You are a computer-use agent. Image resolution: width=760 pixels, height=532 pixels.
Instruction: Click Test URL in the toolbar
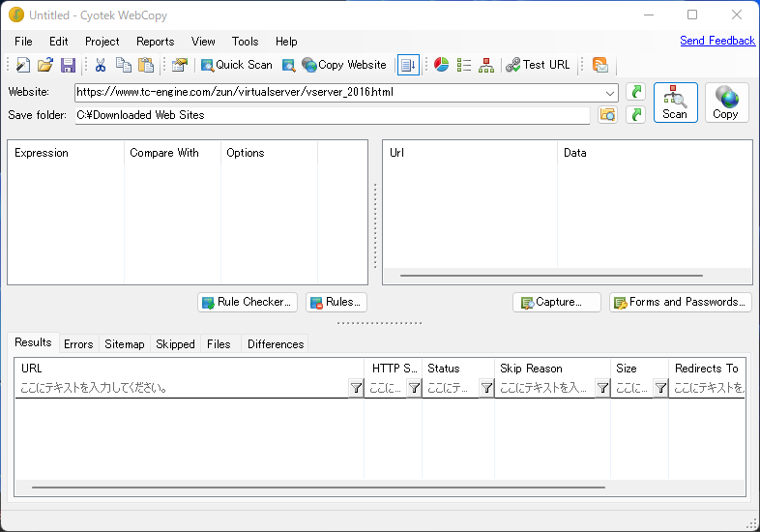click(x=538, y=65)
